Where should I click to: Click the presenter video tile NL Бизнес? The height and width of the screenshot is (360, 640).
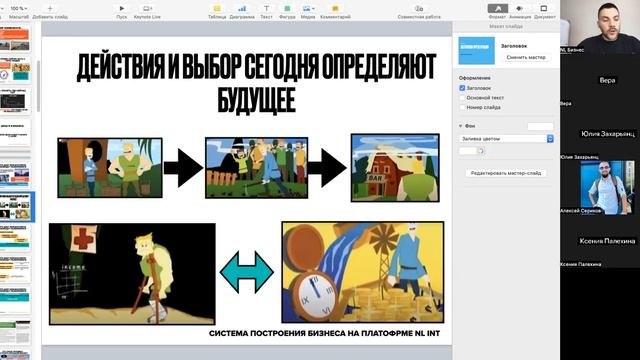pyautogui.click(x=600, y=27)
